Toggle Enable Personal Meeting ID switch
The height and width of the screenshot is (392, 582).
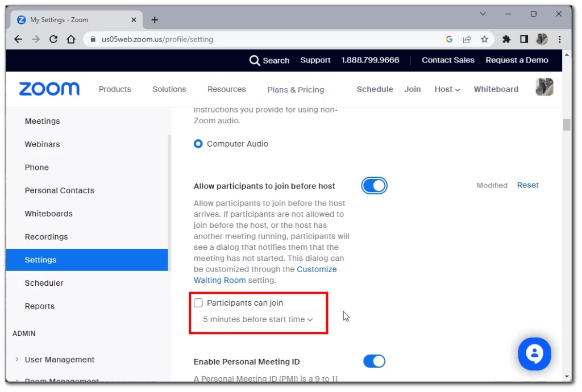(374, 361)
